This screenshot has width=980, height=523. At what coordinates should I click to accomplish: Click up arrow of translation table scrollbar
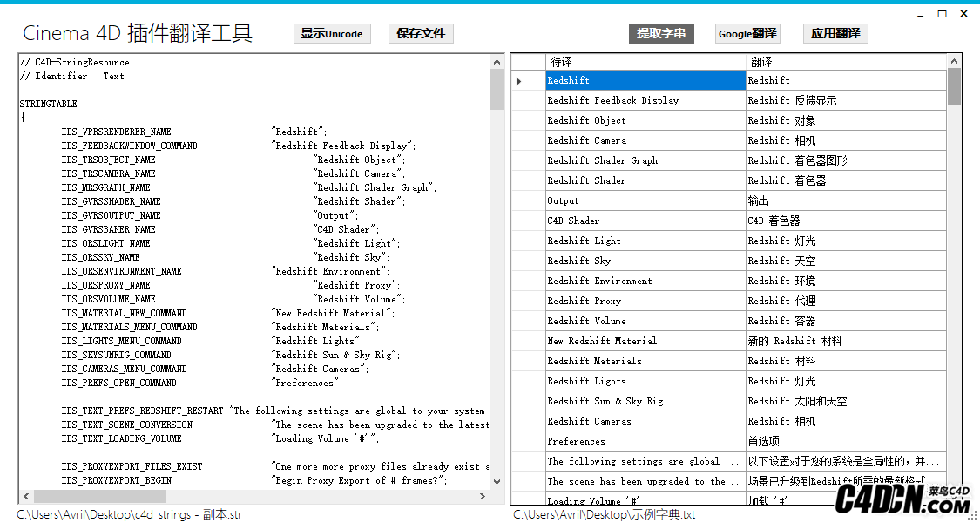954,61
